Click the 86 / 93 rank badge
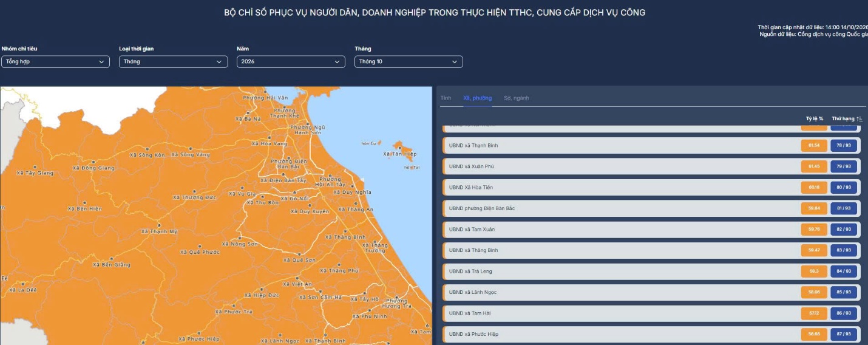This screenshot has width=868, height=345. click(x=844, y=313)
